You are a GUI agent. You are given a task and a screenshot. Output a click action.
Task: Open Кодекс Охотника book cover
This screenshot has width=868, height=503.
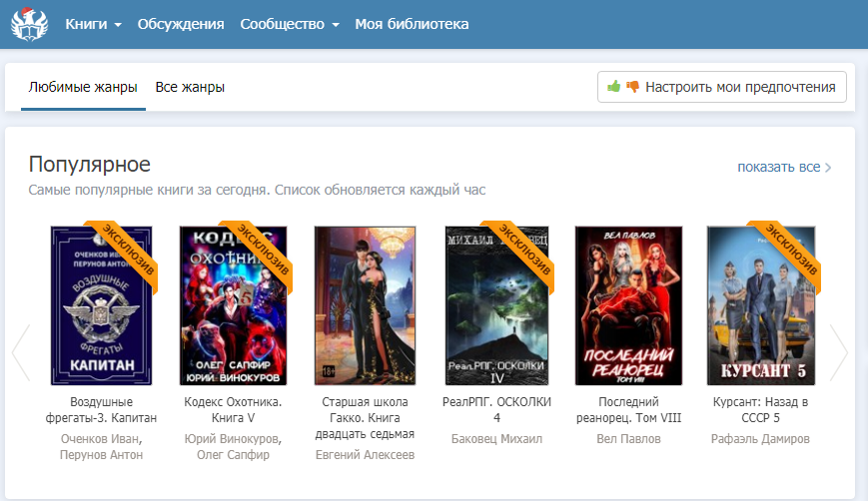(x=234, y=304)
